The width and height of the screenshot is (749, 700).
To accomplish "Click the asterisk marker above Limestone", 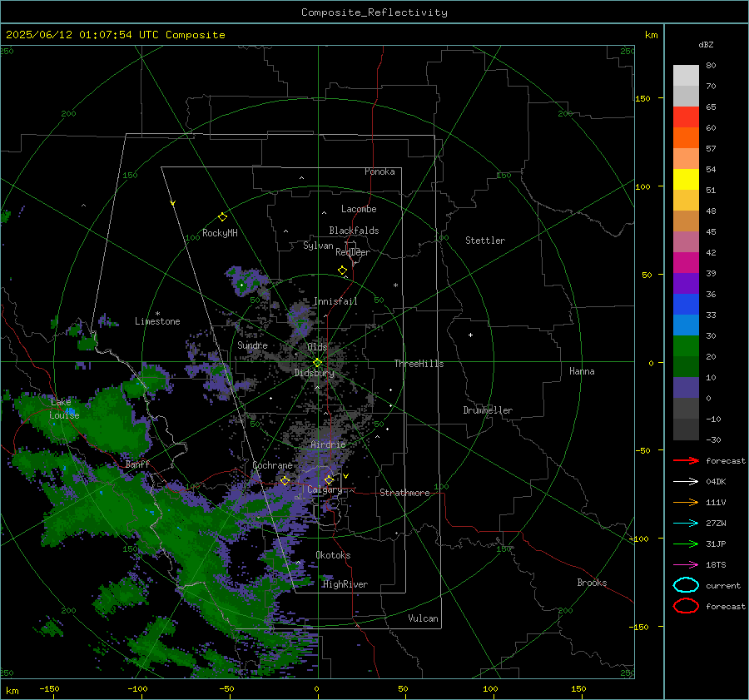I will pos(158,314).
